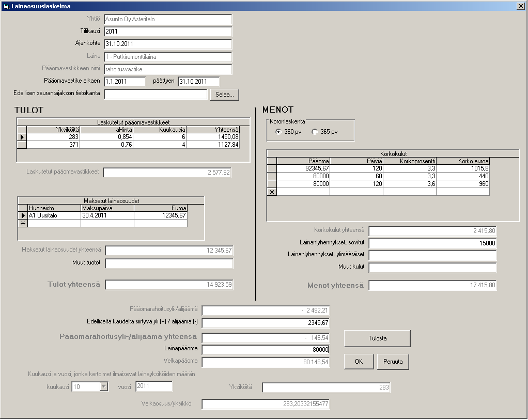This screenshot has width=528, height=420.
Task: Select the 360 pv interest calculation option
Action: coord(278,132)
